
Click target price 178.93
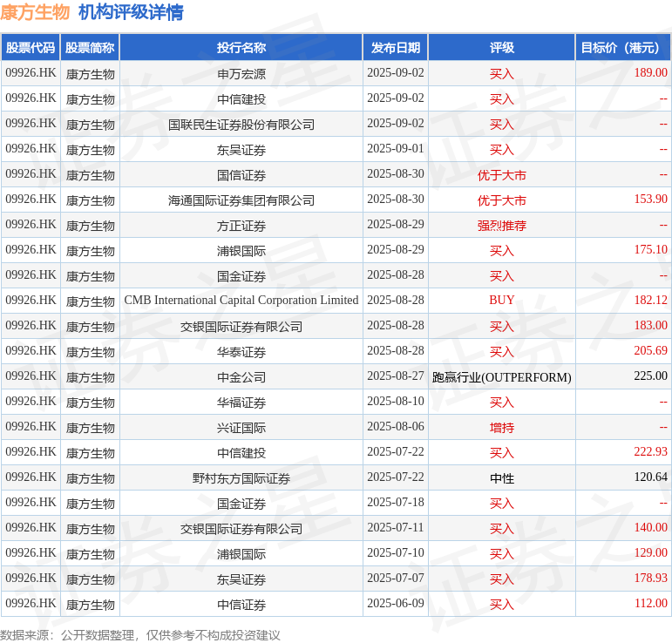[x=650, y=579]
